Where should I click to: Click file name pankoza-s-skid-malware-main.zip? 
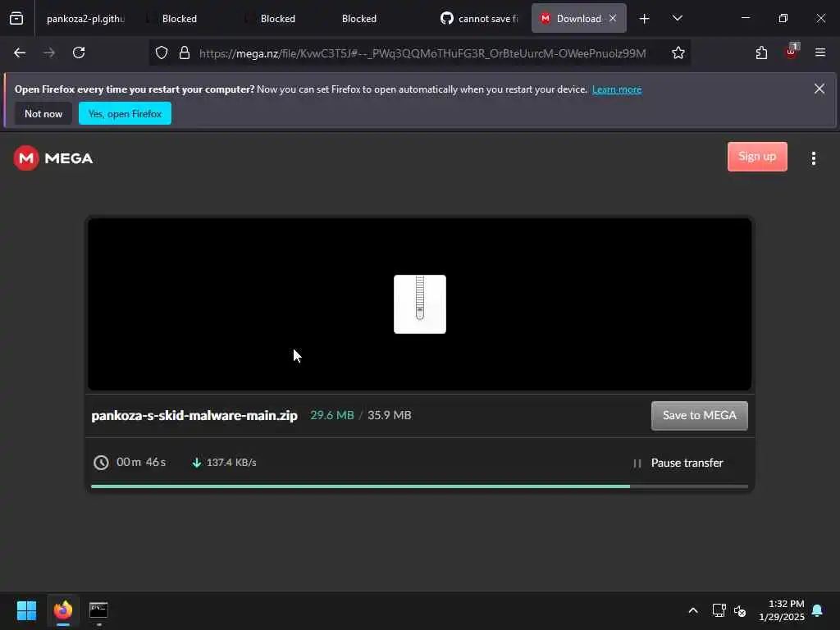(194, 415)
